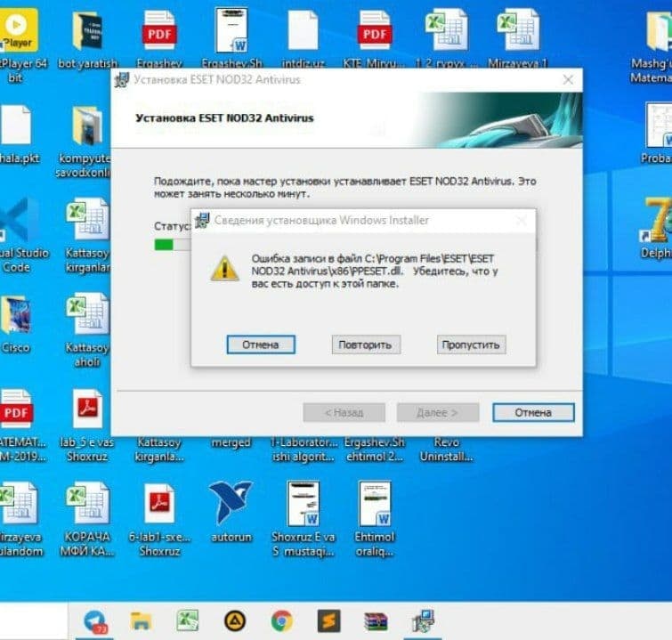Click the warning triangle icon in the error dialog
Image resolution: width=672 pixels, height=640 pixels.
(x=224, y=268)
